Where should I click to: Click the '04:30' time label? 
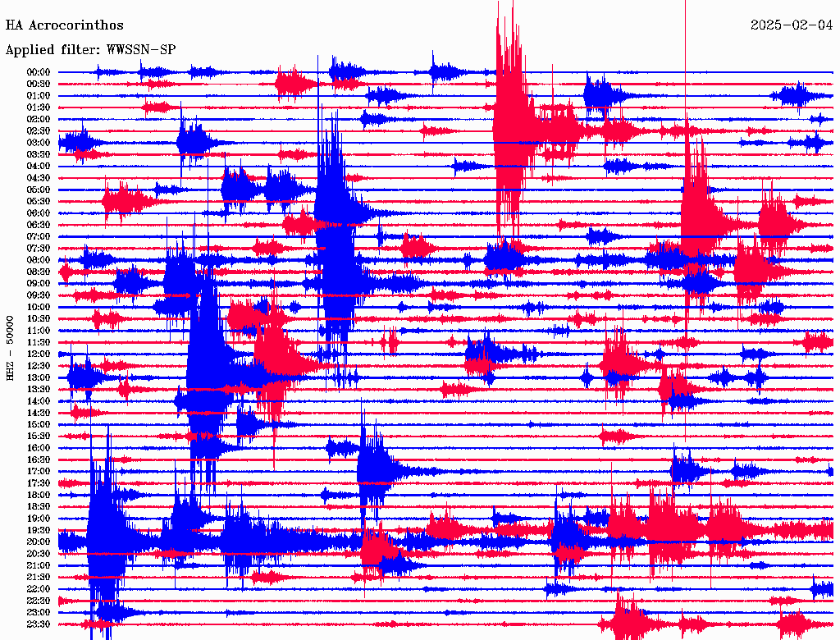[x=38, y=178]
